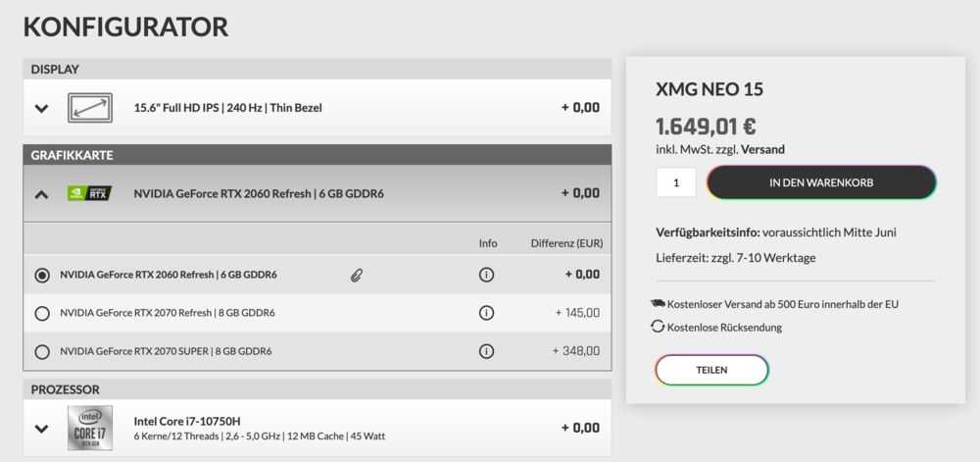This screenshot has height=462, width=980.
Task: Select RTX 2060 Refresh radio button
Action: click(x=42, y=276)
